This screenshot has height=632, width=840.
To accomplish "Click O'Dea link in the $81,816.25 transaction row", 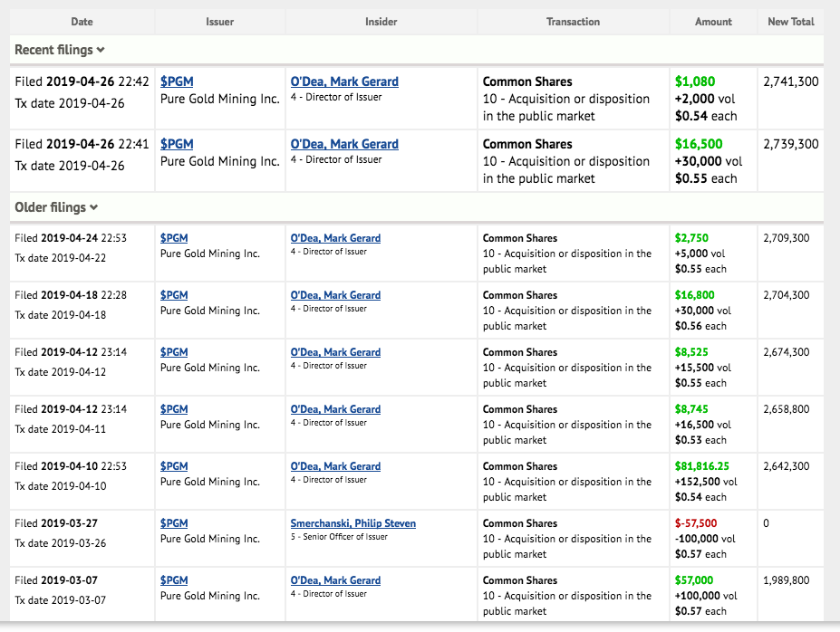I will click(335, 466).
